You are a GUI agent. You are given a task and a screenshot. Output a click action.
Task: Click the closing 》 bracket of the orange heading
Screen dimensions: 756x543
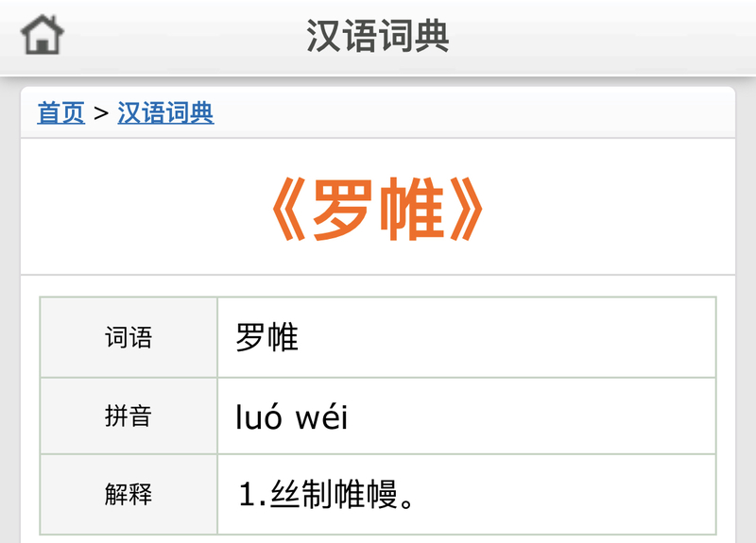pyautogui.click(x=469, y=209)
